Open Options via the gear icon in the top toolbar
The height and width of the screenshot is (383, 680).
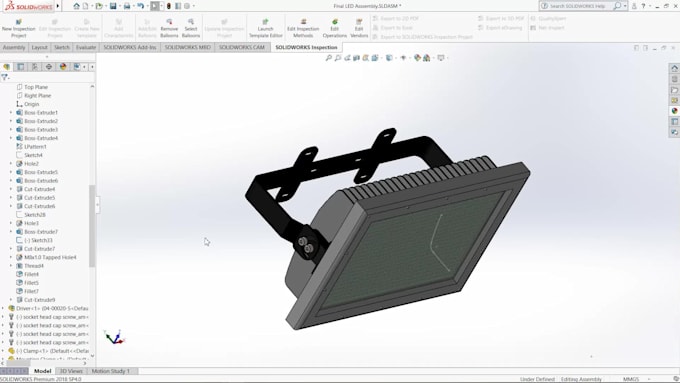(x=187, y=6)
